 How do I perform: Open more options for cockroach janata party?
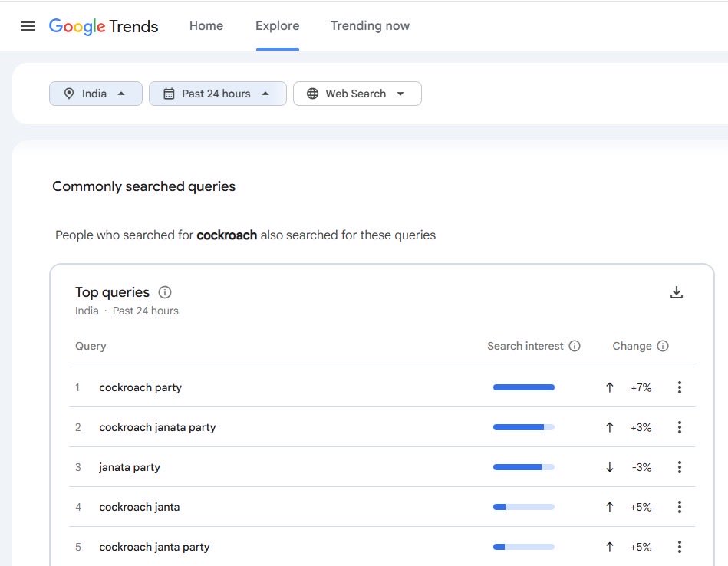click(679, 427)
